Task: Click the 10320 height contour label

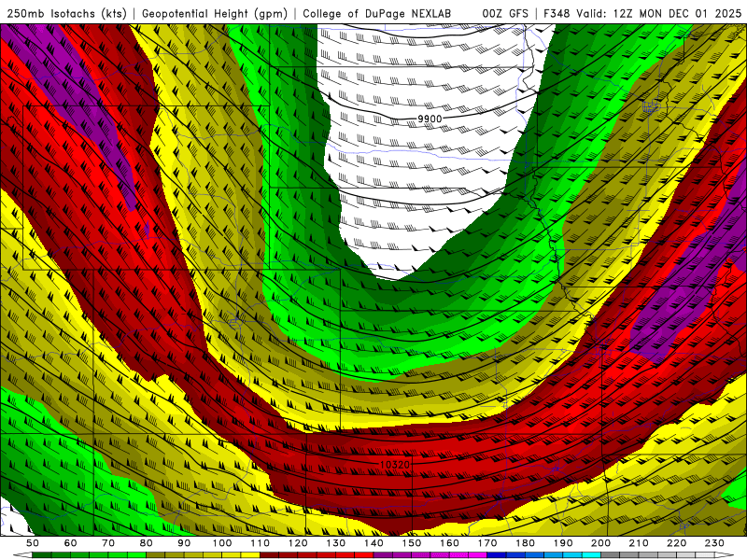Action: point(395,464)
